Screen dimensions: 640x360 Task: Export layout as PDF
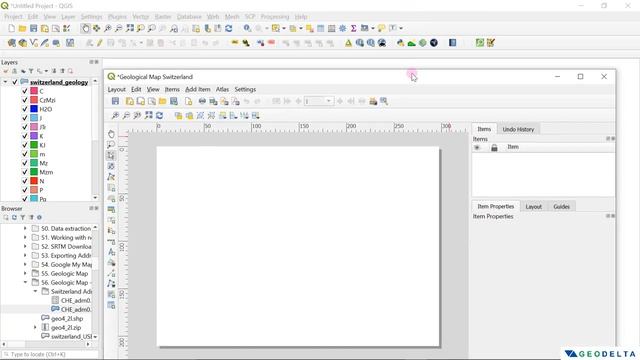tap(236, 101)
